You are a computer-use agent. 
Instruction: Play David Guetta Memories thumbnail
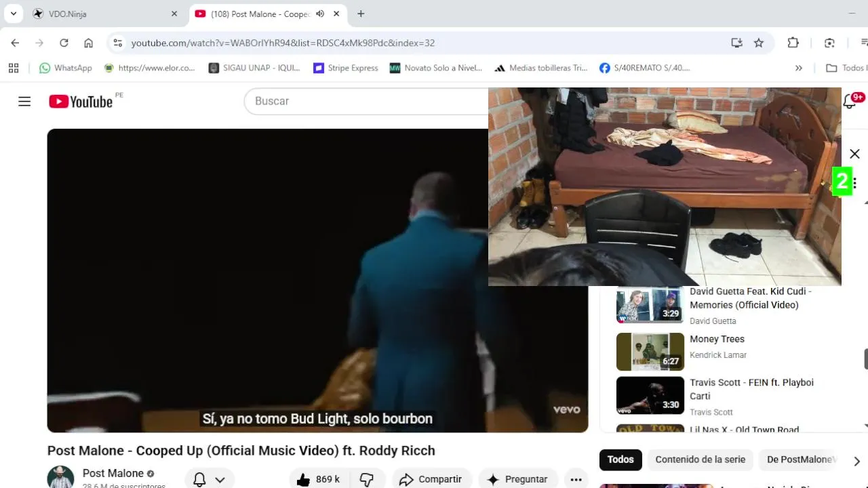point(650,304)
